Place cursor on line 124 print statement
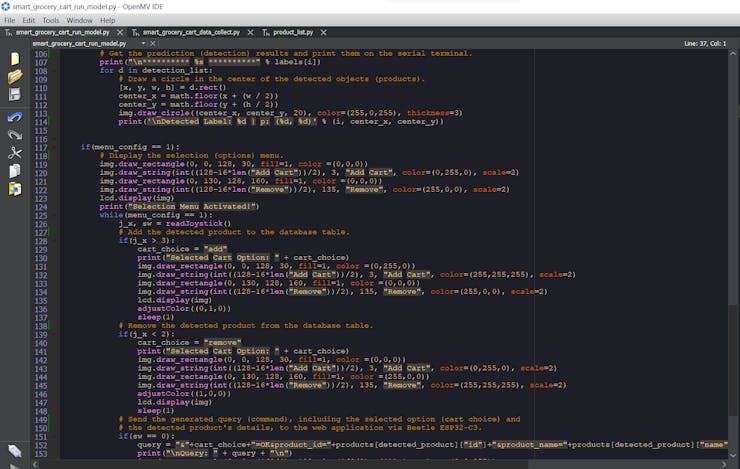Screen dimensions: 740x469 180,207
